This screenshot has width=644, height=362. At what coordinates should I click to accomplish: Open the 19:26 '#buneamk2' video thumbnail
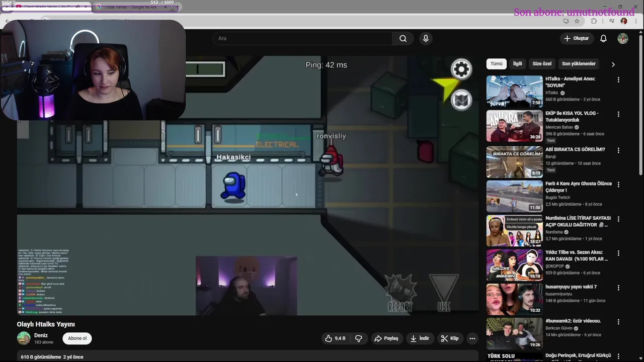pyautogui.click(x=514, y=333)
